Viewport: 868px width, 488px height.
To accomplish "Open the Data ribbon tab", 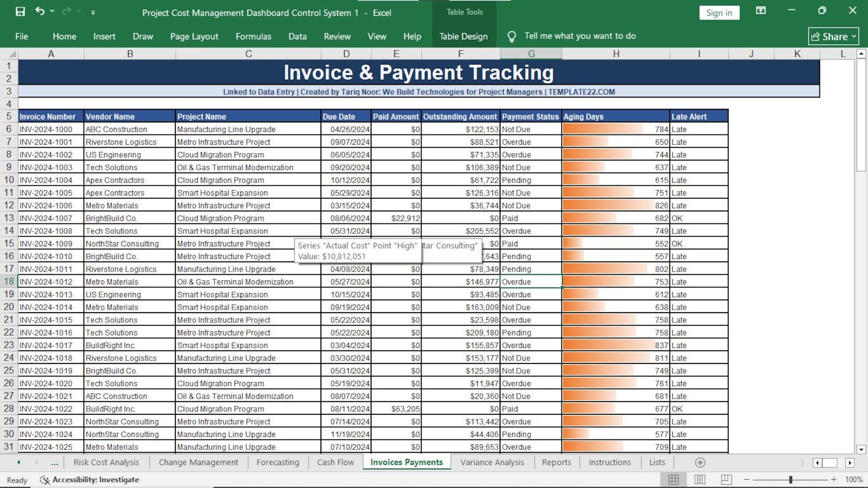I will coord(297,36).
